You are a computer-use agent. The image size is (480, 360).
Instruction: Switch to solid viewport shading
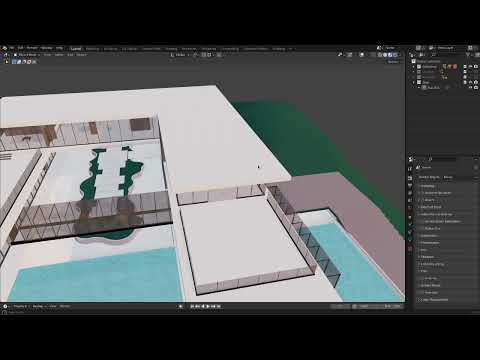click(385, 55)
